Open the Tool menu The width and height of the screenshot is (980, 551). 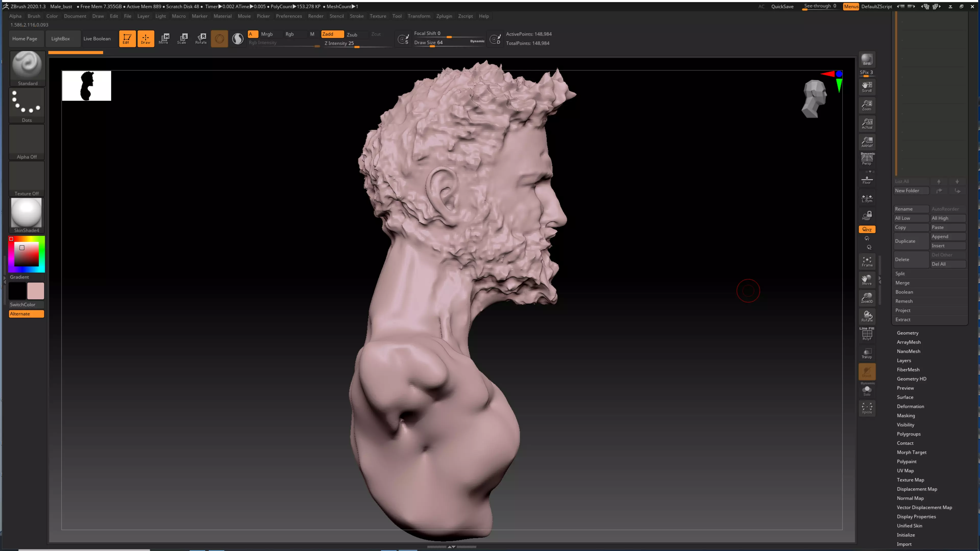(397, 16)
